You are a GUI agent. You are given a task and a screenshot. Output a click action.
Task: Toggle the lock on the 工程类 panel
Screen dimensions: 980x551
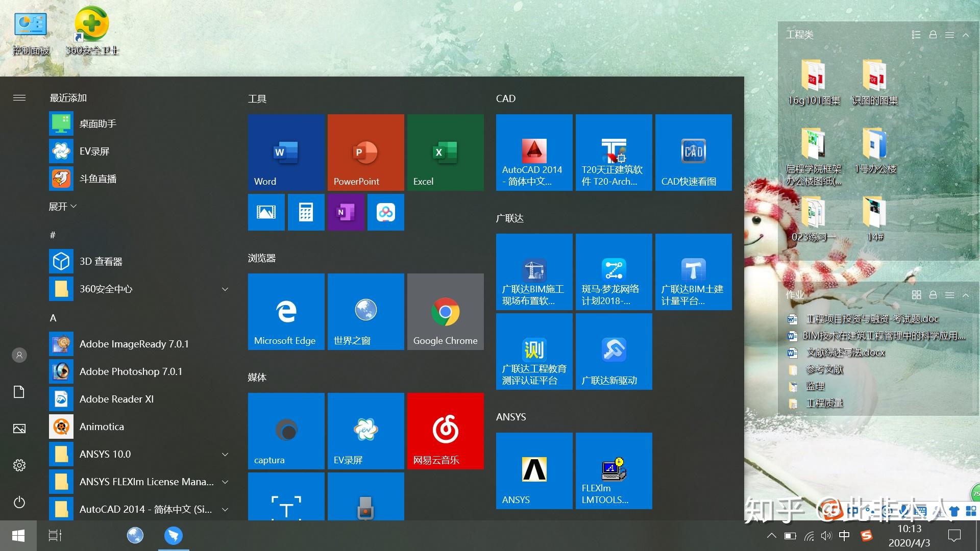tap(933, 35)
